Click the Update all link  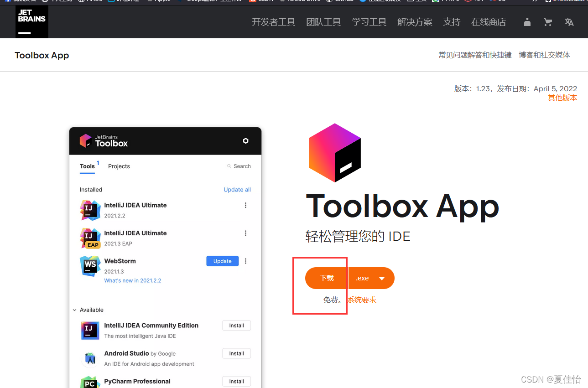point(237,190)
